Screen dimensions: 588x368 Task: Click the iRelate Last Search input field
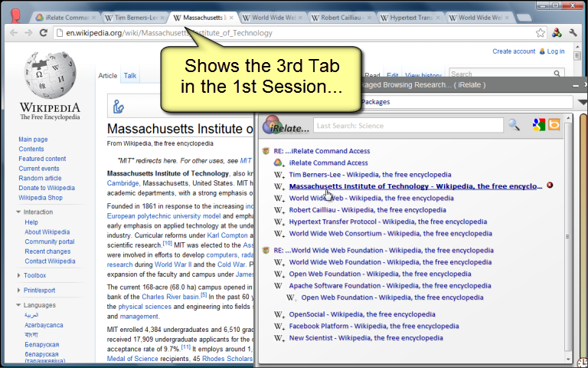point(408,126)
